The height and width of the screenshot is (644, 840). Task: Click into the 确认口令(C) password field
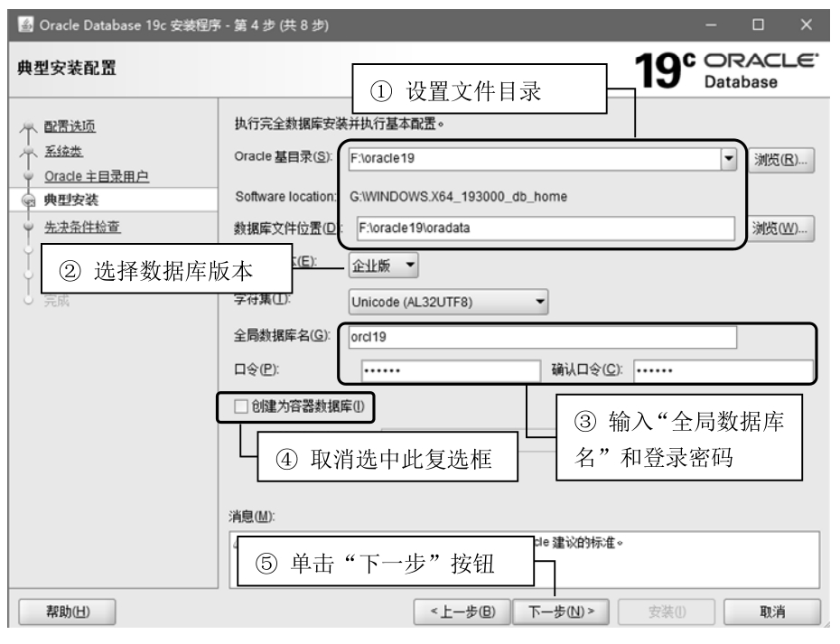pyautogui.click(x=723, y=370)
